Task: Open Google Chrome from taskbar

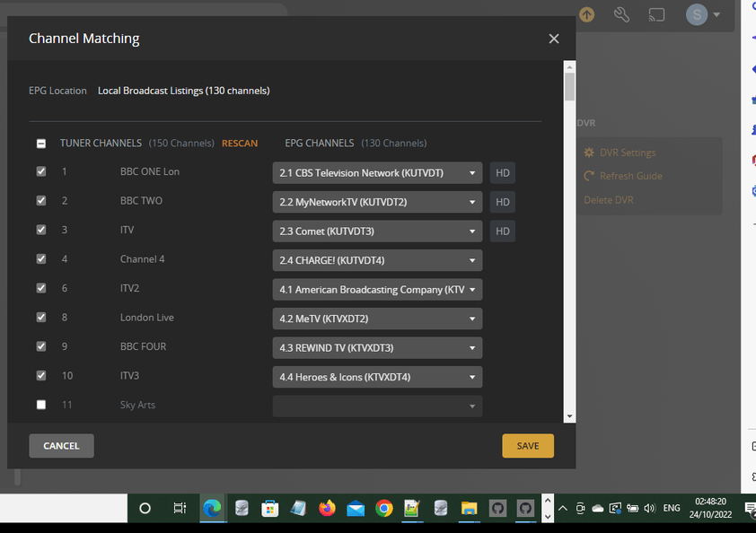Action: (x=383, y=508)
